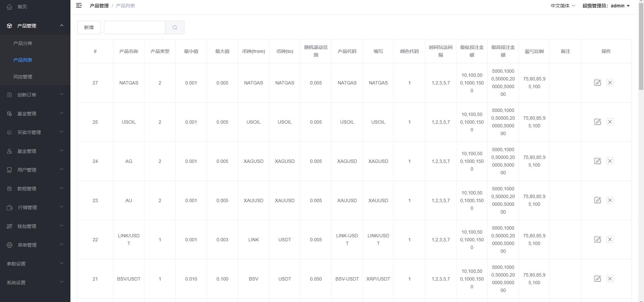644x302 pixels.
Task: Open 菜单管理 sidebar menu
Action: tap(35, 245)
